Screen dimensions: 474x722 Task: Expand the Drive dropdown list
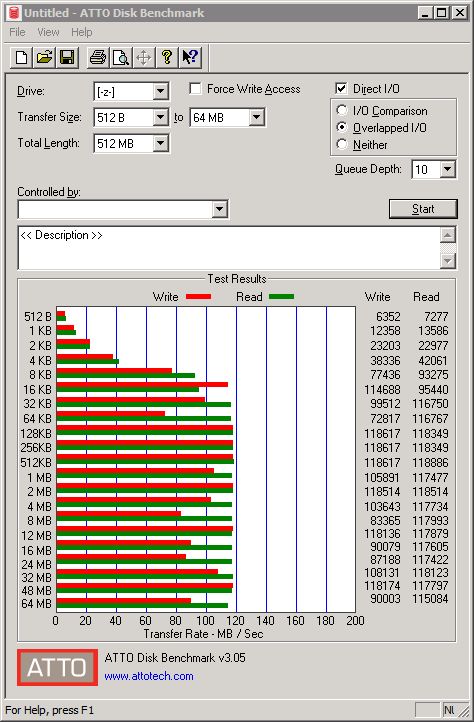[x=160, y=91]
